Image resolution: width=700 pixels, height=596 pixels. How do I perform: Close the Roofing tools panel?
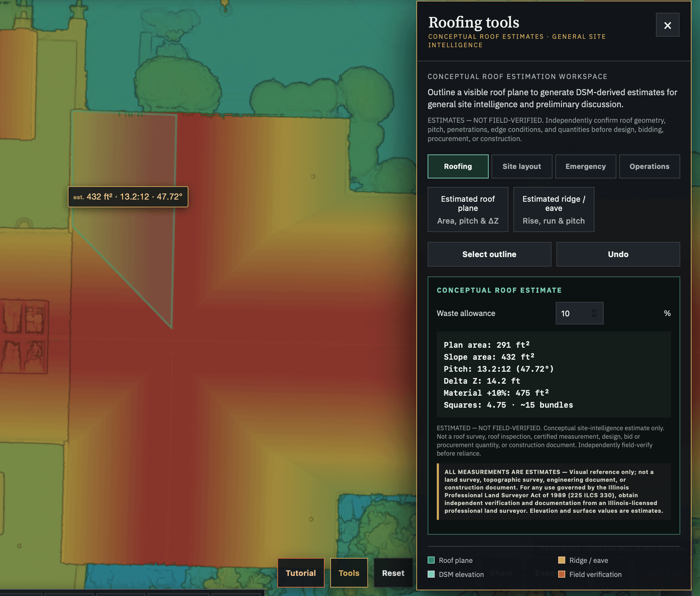pyautogui.click(x=667, y=25)
